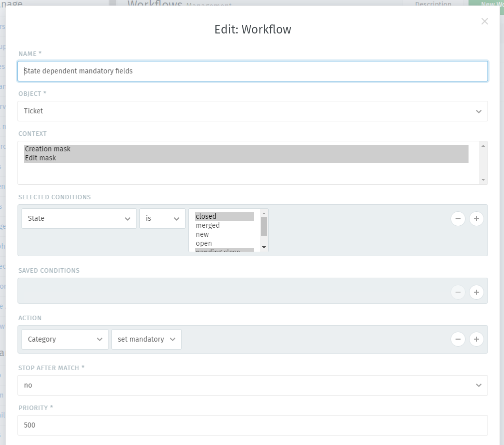
Task: Click state list scroll up arrow
Action: tap(264, 213)
